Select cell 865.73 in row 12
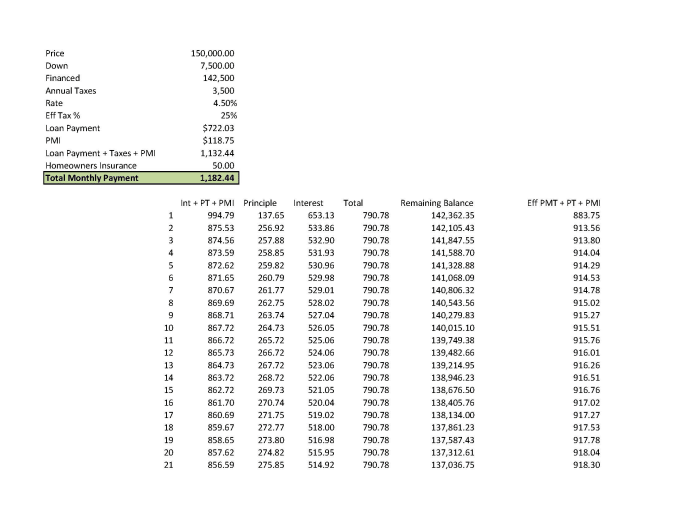 (221, 353)
